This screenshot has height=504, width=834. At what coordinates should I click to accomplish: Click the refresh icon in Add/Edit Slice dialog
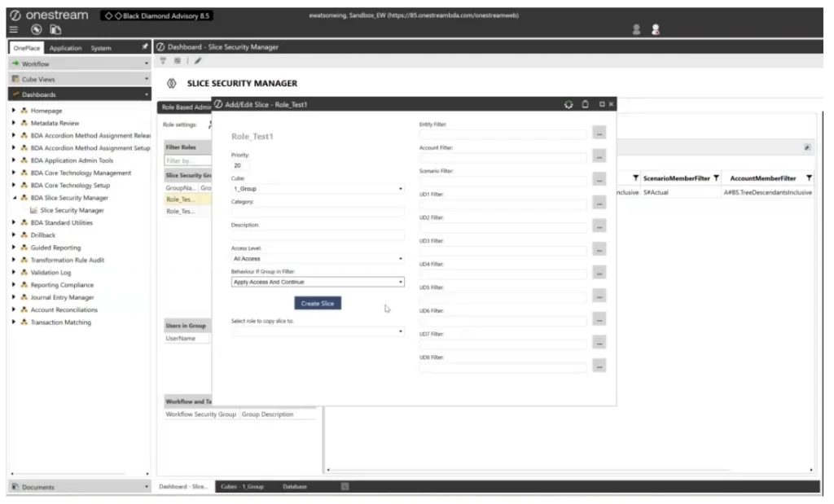click(568, 105)
